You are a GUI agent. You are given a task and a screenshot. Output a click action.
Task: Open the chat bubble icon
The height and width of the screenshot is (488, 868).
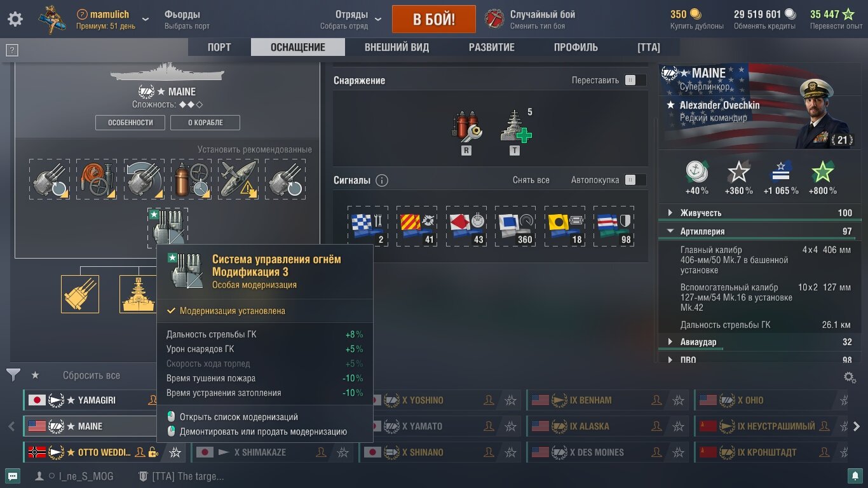pyautogui.click(x=13, y=476)
